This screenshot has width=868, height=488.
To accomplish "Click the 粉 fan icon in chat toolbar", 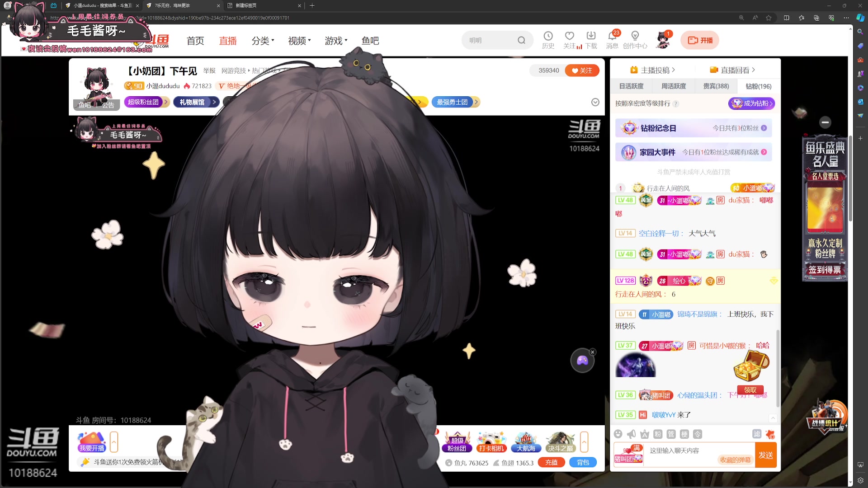I will tap(658, 434).
